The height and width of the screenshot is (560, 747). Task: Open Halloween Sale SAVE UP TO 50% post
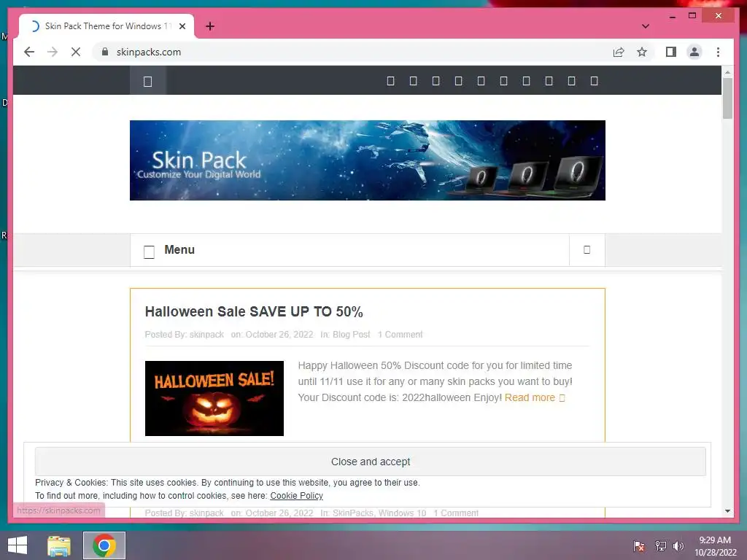[254, 312]
